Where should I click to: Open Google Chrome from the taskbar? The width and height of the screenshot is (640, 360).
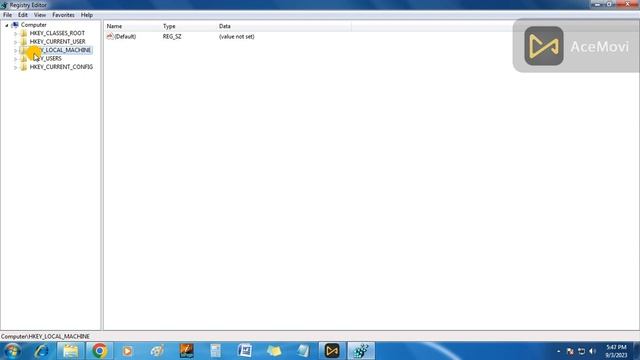[99, 351]
